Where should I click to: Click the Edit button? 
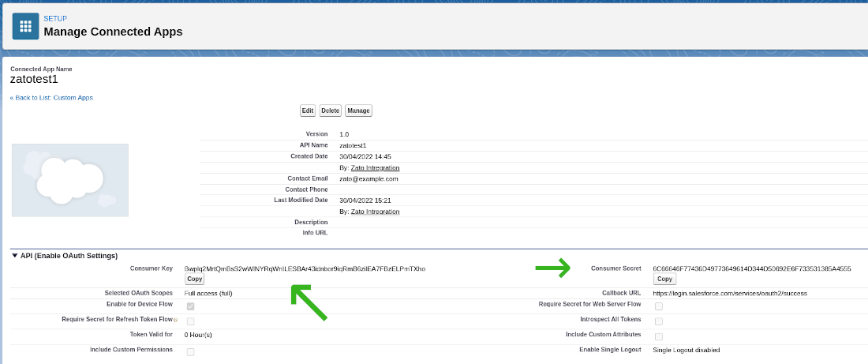(x=308, y=111)
